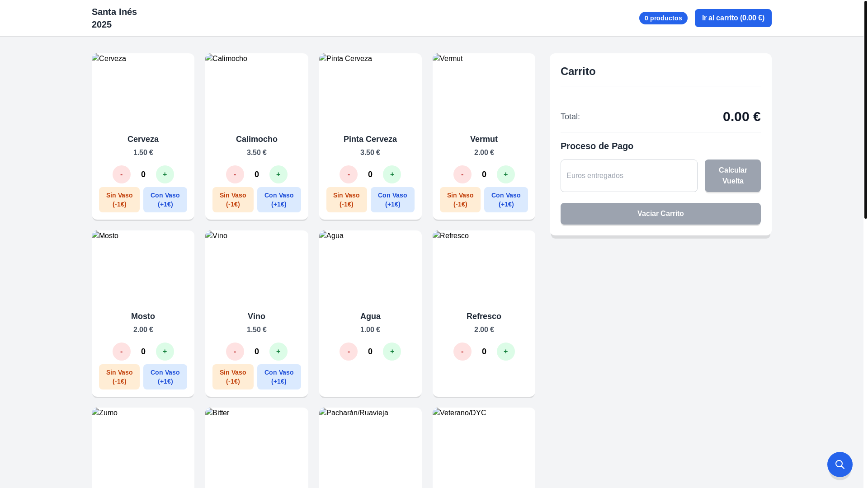Click the cart total 0.00 € amount
The width and height of the screenshot is (868, 488).
[x=741, y=117]
